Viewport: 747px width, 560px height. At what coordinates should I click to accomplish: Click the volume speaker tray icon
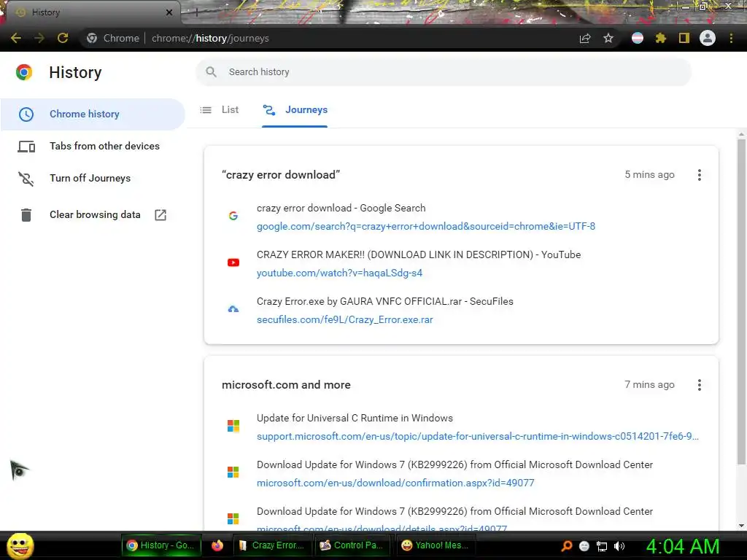click(619, 546)
